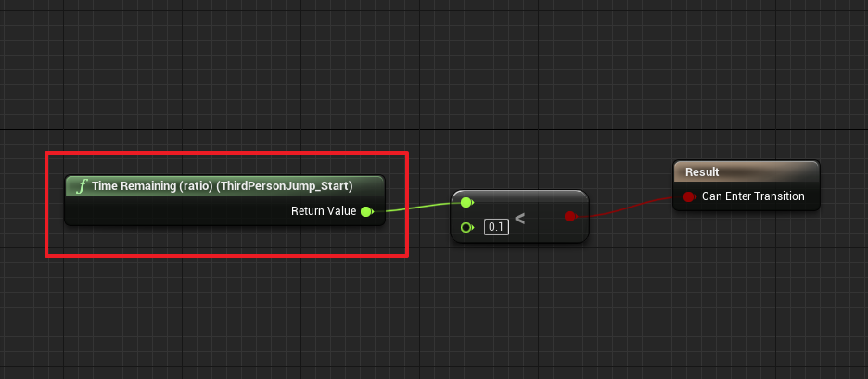This screenshot has width=868, height=379.
Task: Click the less-than operator symbol
Action: (519, 218)
